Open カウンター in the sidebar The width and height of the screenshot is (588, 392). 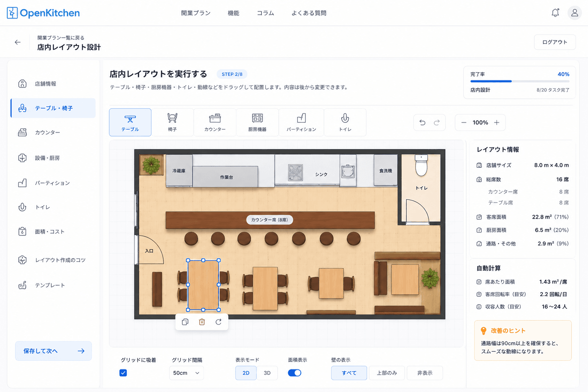53,132
